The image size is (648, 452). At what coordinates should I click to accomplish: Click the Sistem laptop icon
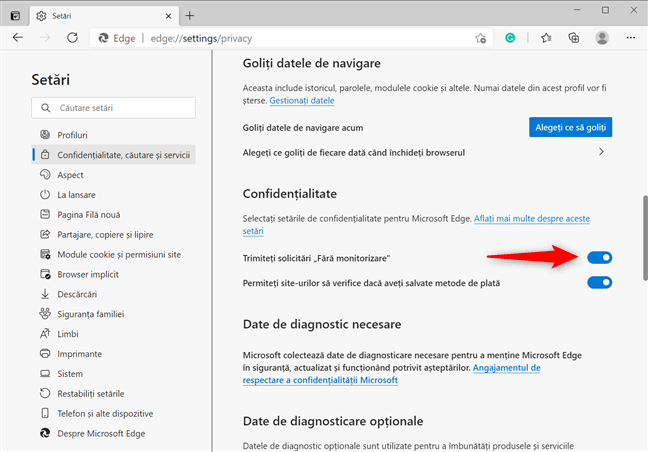pyautogui.click(x=45, y=373)
